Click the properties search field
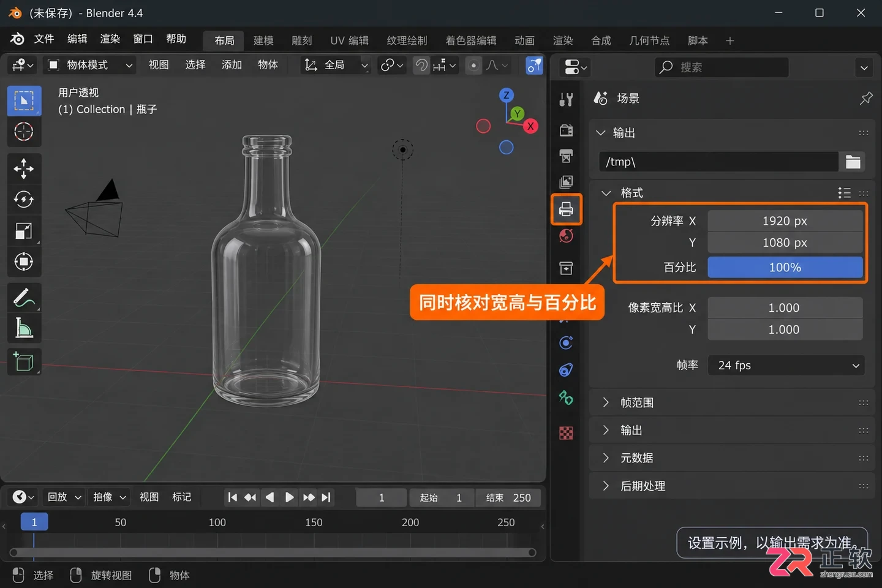 tap(722, 67)
